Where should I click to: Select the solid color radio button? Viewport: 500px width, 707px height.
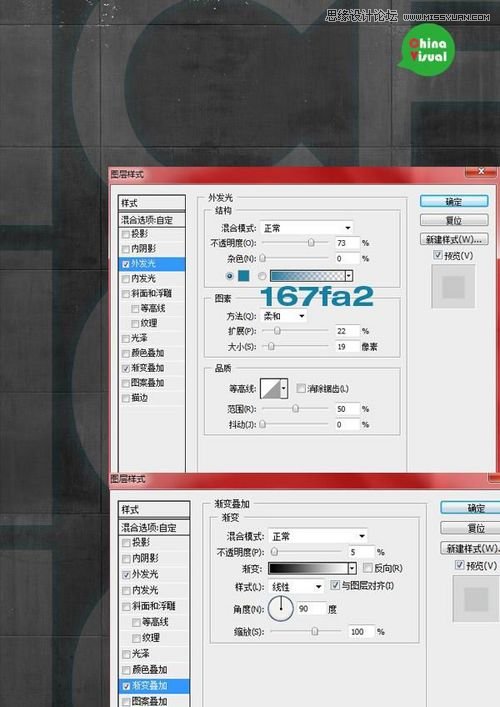click(x=230, y=276)
